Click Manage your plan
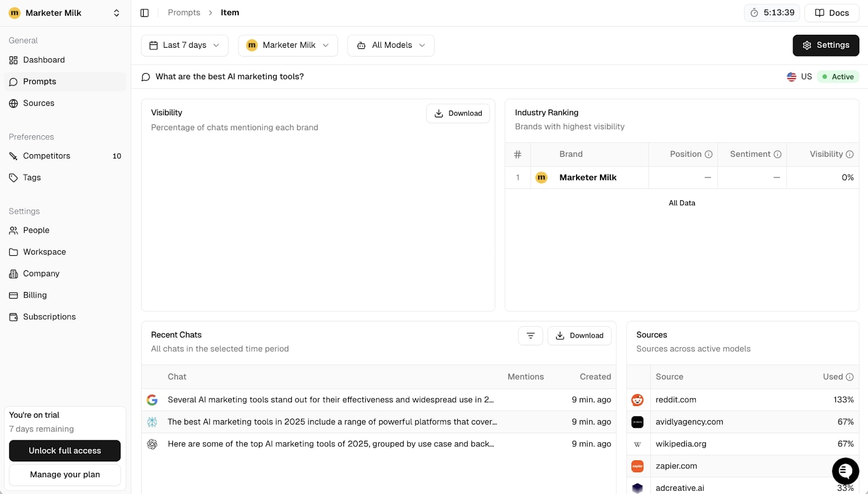 [x=65, y=474]
